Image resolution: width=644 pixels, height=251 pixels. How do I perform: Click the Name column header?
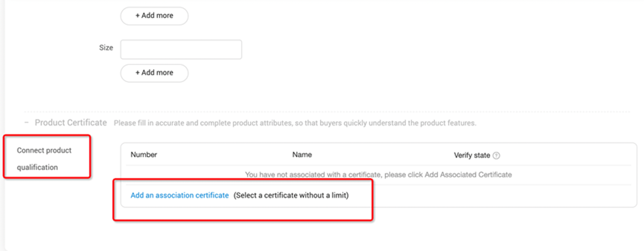pyautogui.click(x=302, y=155)
